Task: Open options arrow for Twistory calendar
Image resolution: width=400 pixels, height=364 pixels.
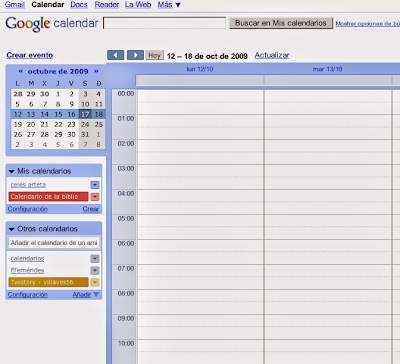Action: (x=95, y=282)
